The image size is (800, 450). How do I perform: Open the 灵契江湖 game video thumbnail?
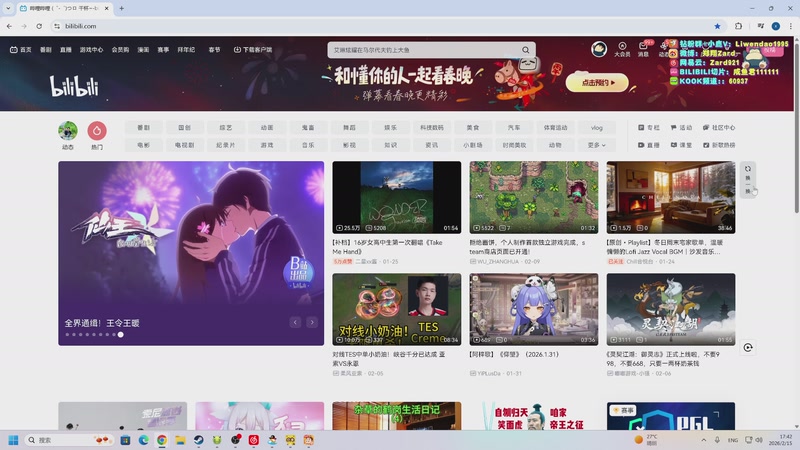click(671, 309)
